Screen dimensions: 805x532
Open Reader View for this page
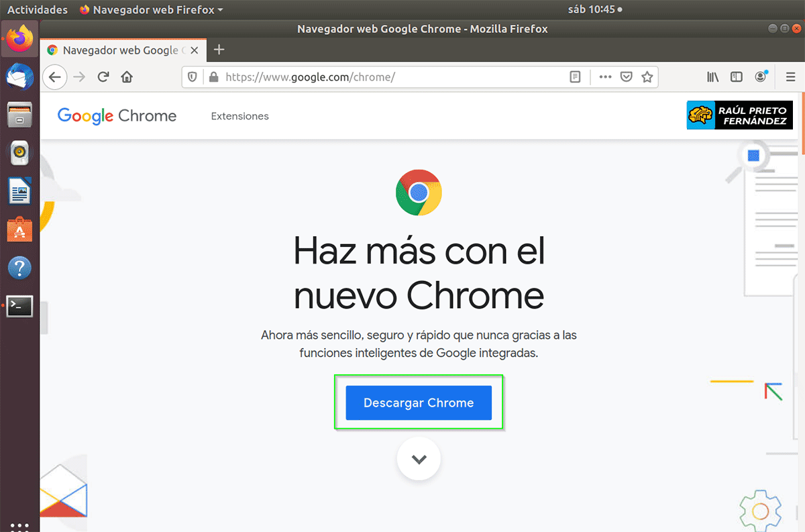coord(575,76)
